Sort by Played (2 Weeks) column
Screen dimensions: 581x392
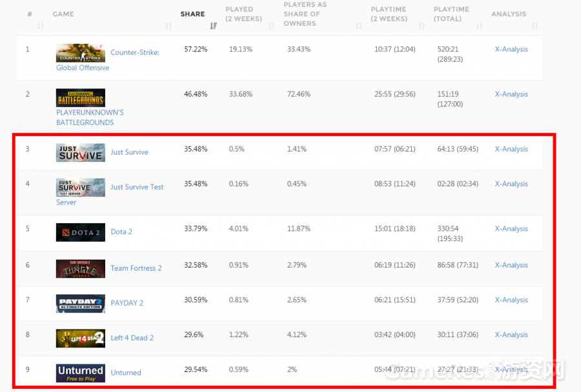243,14
